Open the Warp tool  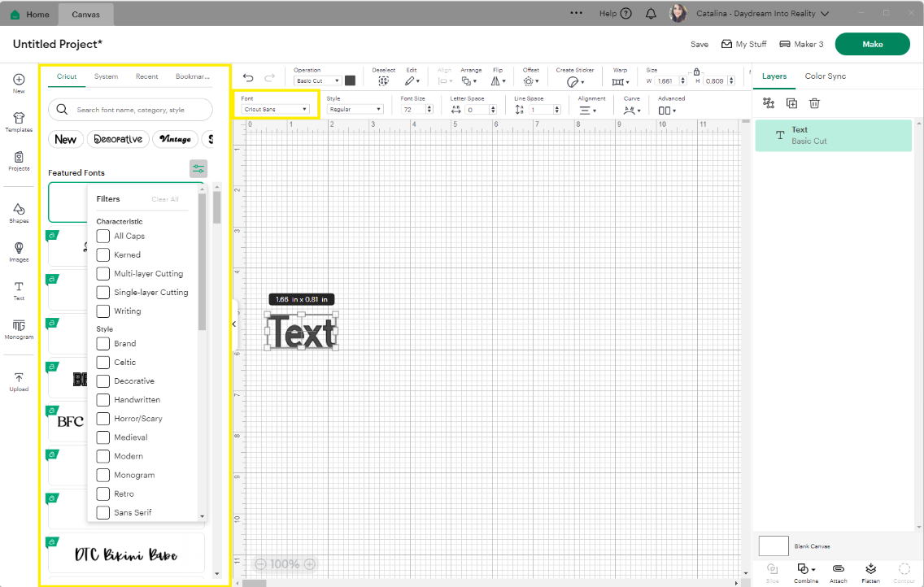point(621,82)
